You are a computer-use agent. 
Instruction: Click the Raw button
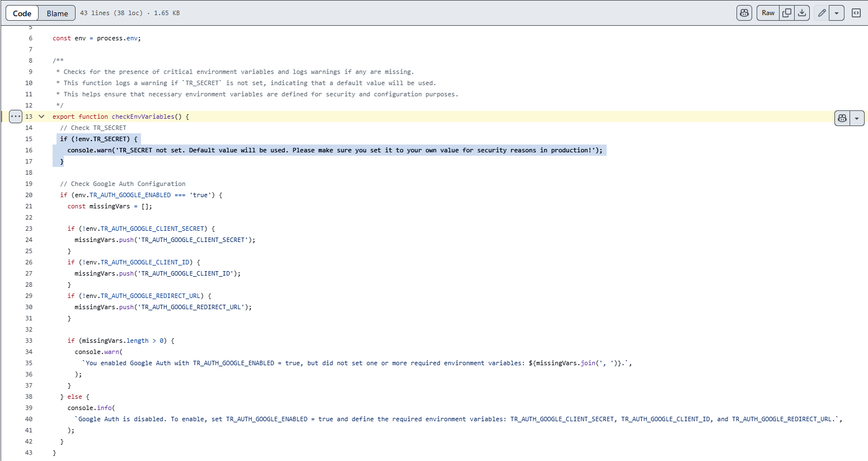768,13
